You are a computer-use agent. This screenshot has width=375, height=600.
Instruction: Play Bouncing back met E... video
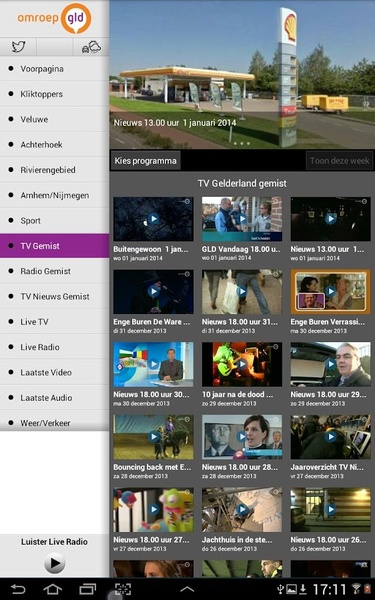(153, 437)
